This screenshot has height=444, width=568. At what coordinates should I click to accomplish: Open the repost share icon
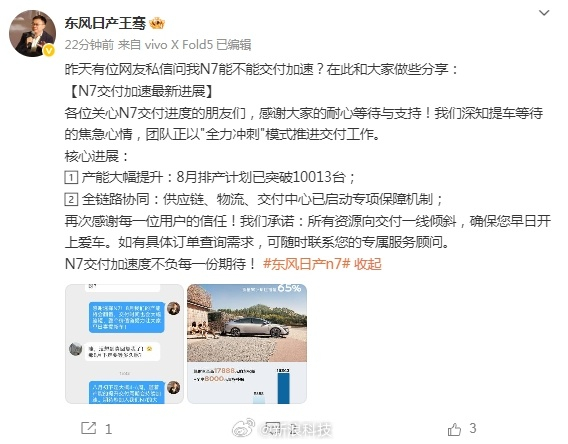[x=89, y=428]
